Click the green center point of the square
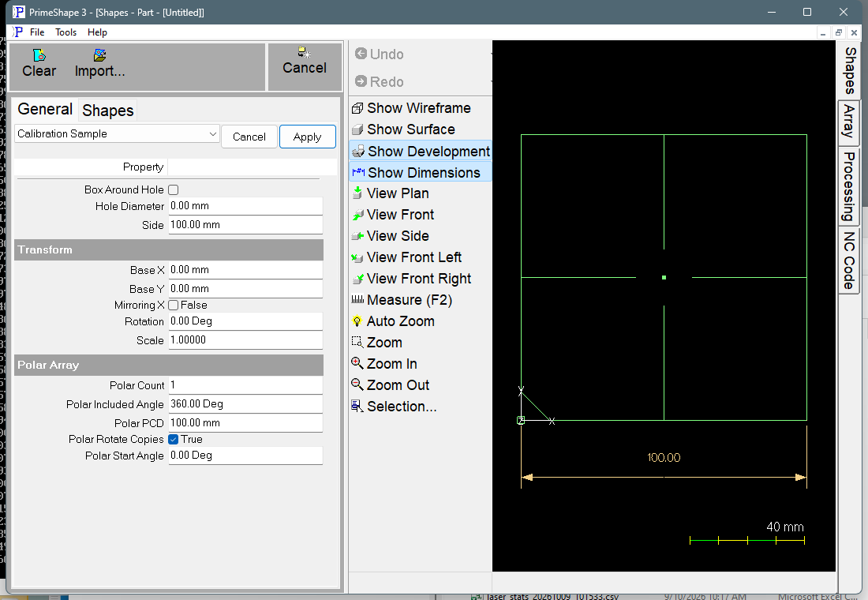This screenshot has width=868, height=600. coord(664,278)
